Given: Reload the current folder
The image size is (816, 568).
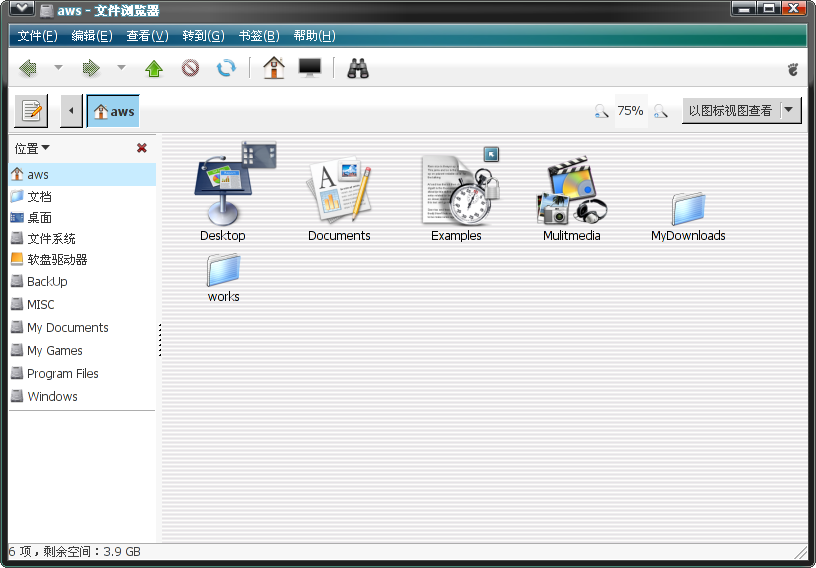Looking at the screenshot, I should pos(226,68).
